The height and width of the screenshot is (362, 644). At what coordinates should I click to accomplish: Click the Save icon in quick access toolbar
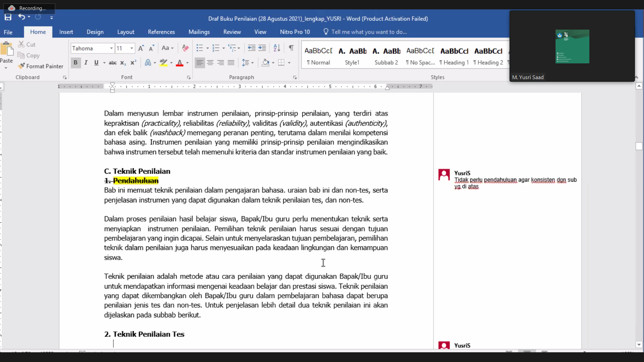point(8,17)
